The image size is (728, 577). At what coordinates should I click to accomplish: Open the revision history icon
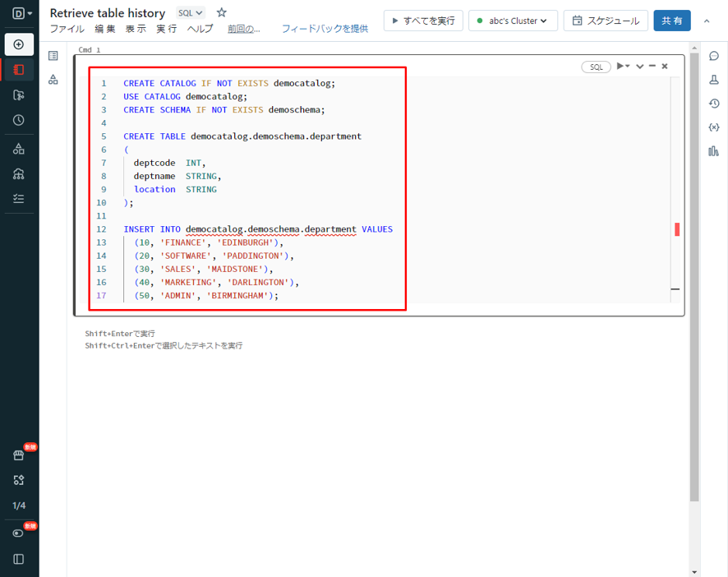point(713,104)
